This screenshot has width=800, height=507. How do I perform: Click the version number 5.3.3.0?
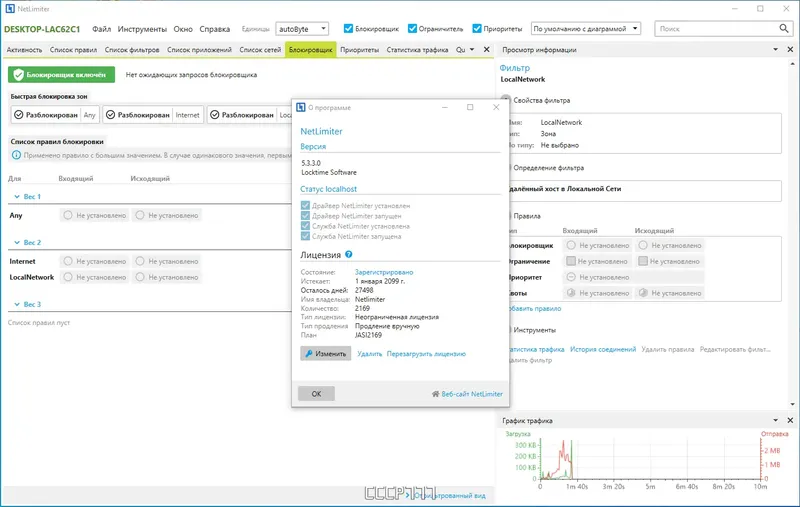pos(311,163)
